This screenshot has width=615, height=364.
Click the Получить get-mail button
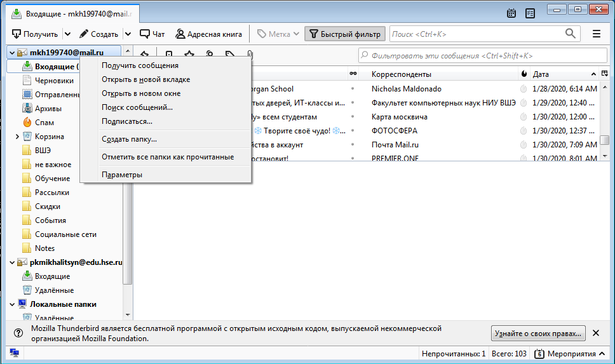point(34,34)
